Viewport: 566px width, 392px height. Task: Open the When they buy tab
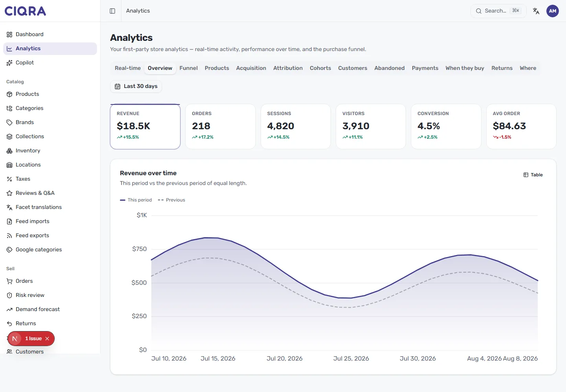pos(465,68)
